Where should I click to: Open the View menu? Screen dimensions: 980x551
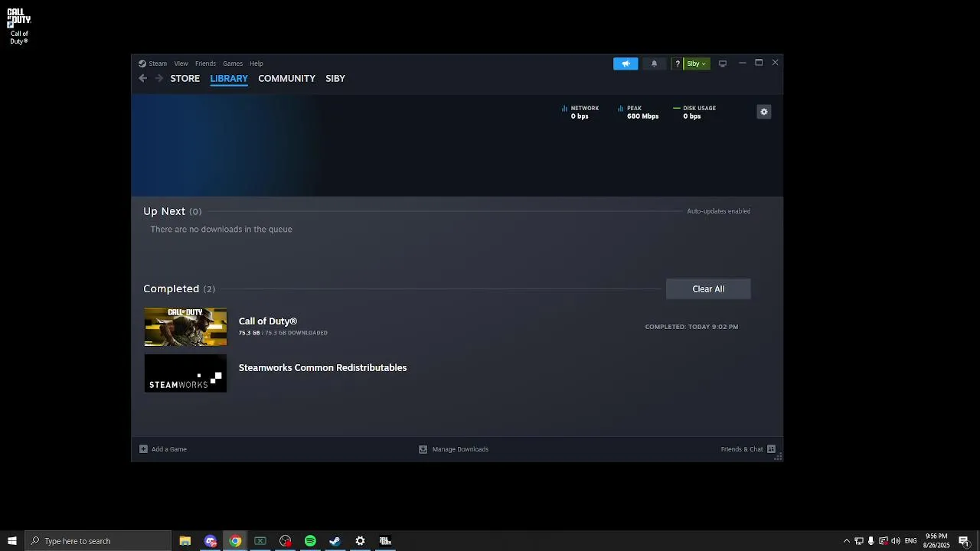point(181,64)
